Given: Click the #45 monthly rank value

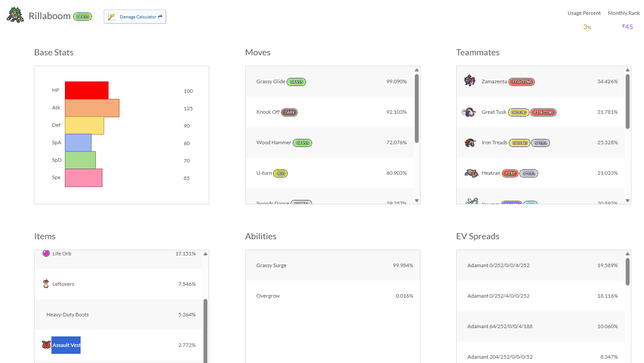Looking at the screenshot, I should click(627, 27).
